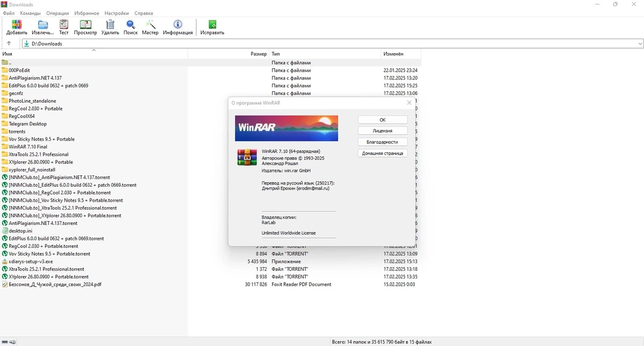Click the WinRAR books icon in About dialog
The image size is (644, 346).
[x=247, y=157]
